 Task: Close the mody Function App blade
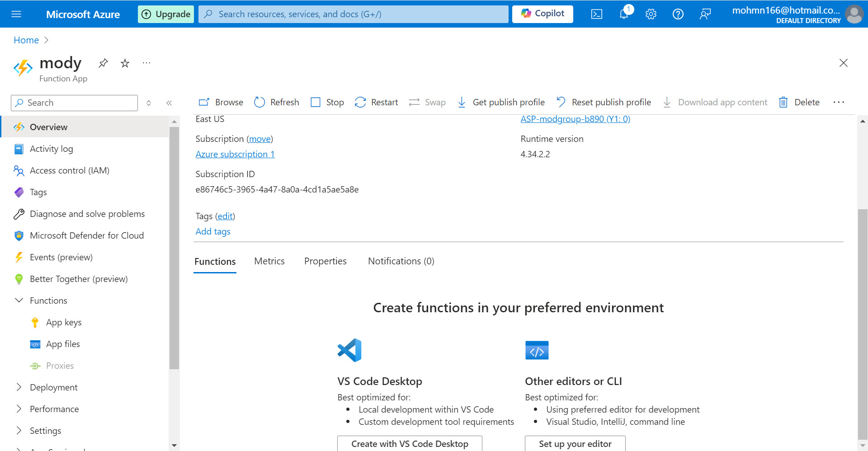844,63
